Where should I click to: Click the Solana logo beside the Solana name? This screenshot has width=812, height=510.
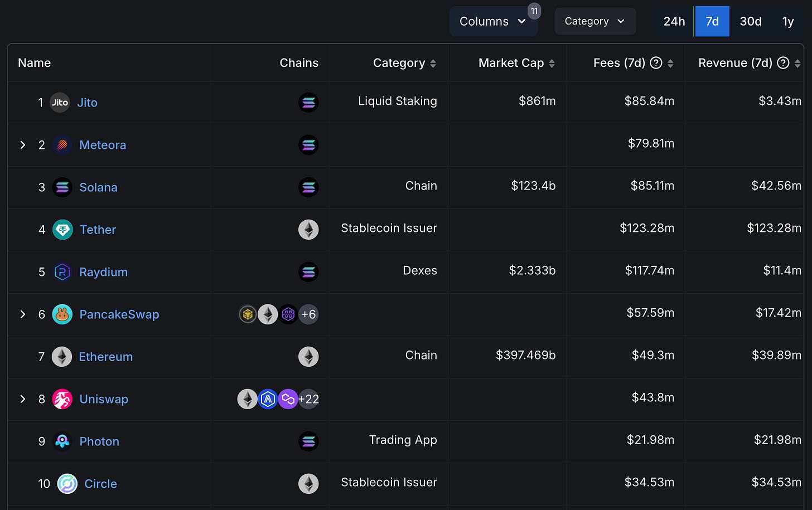(x=62, y=187)
